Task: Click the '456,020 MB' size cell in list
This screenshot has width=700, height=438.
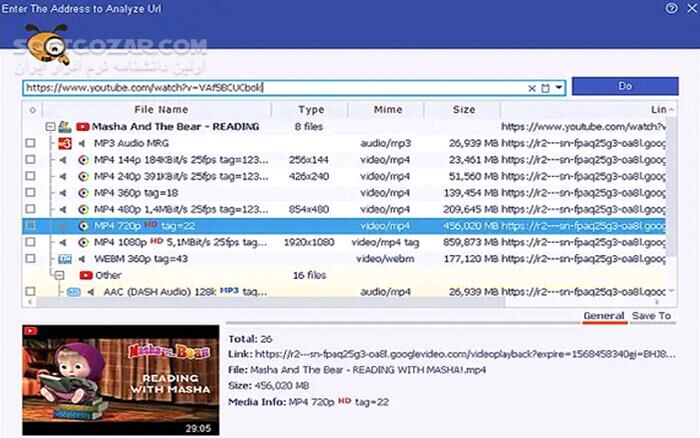Action: tap(471, 226)
